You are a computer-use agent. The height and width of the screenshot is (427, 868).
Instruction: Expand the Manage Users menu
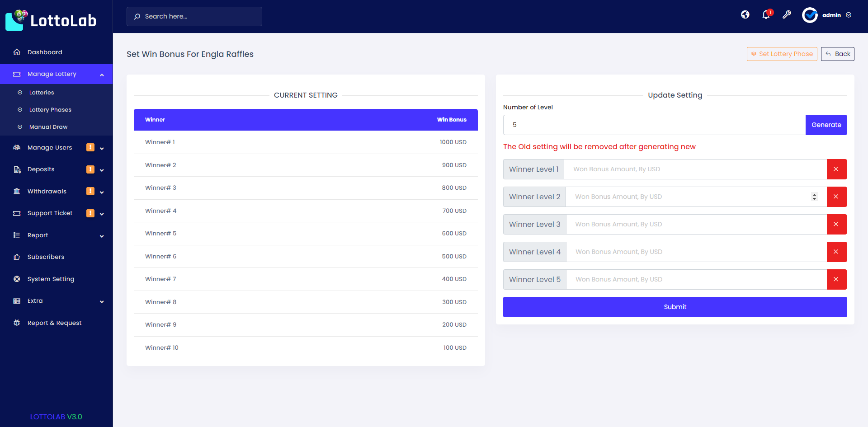click(x=101, y=148)
